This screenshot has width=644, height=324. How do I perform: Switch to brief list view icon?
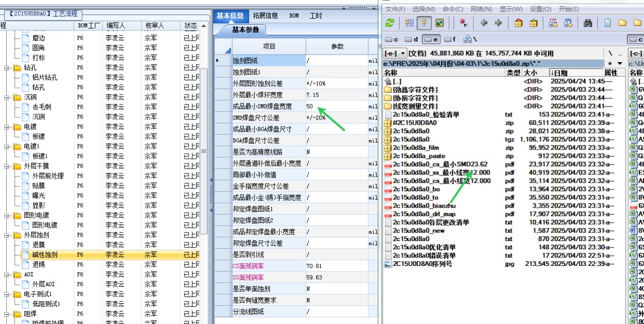point(410,23)
